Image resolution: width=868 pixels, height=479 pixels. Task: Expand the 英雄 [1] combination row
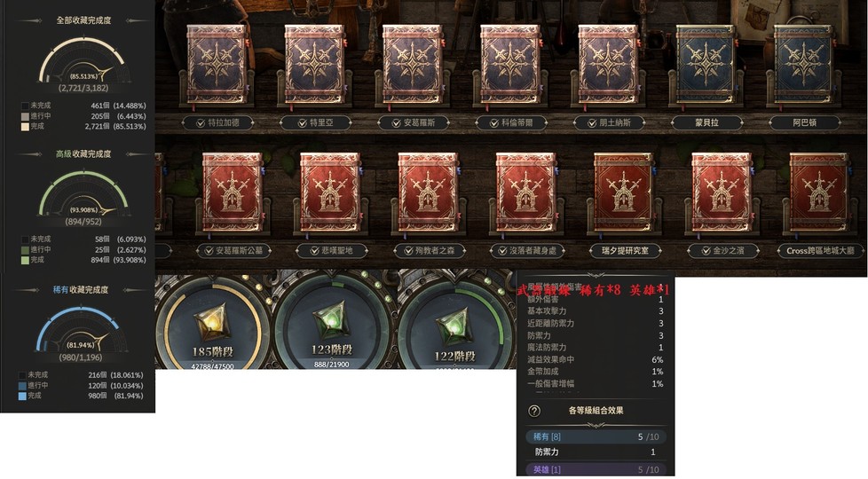tap(596, 469)
